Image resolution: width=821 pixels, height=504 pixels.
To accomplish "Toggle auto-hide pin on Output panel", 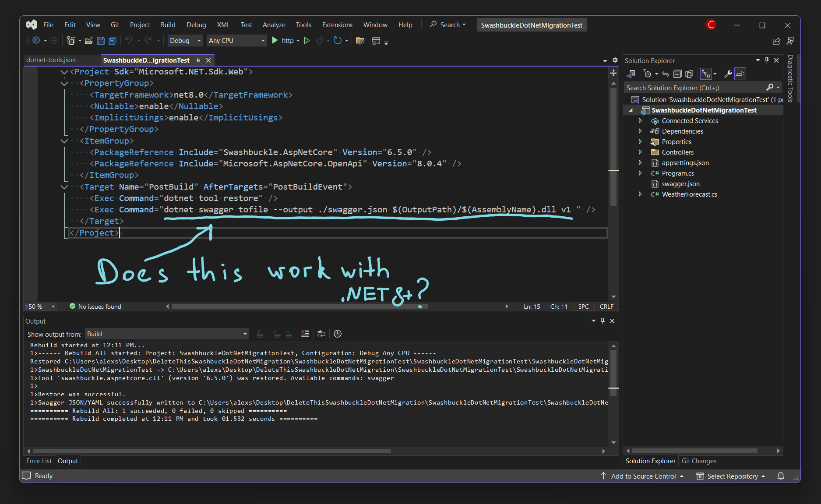I will tap(603, 321).
